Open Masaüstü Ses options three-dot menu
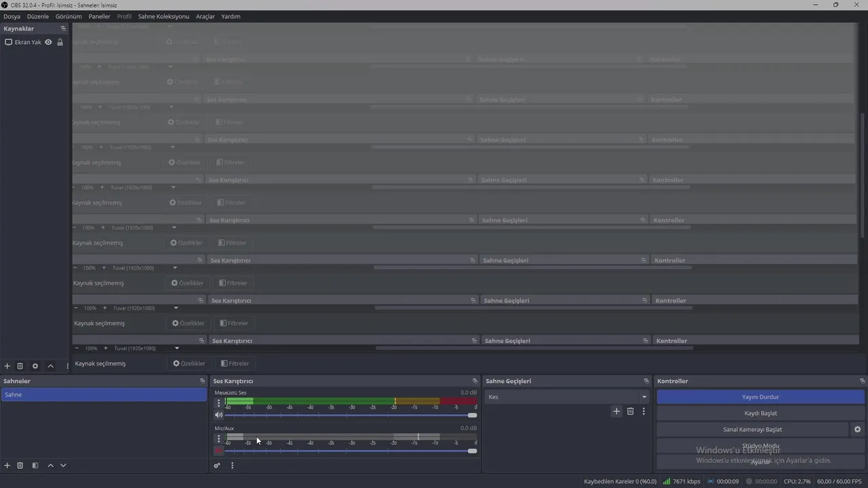868x488 pixels. coord(218,403)
